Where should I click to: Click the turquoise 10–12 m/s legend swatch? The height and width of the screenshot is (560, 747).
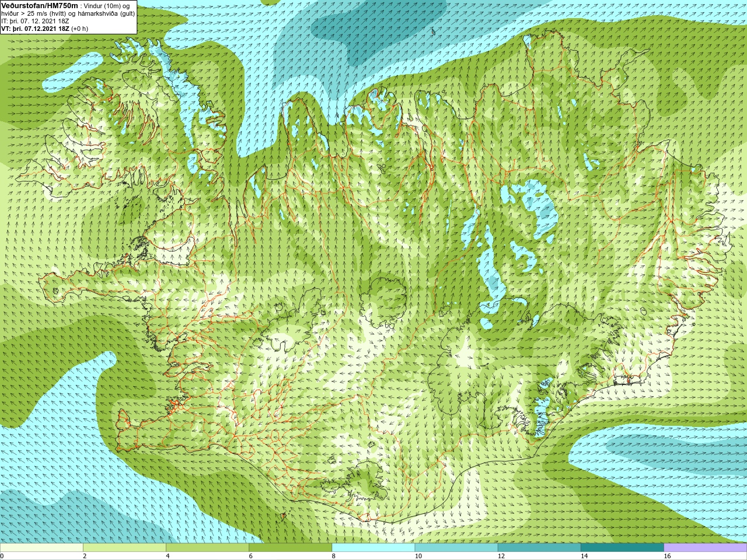[456, 548]
